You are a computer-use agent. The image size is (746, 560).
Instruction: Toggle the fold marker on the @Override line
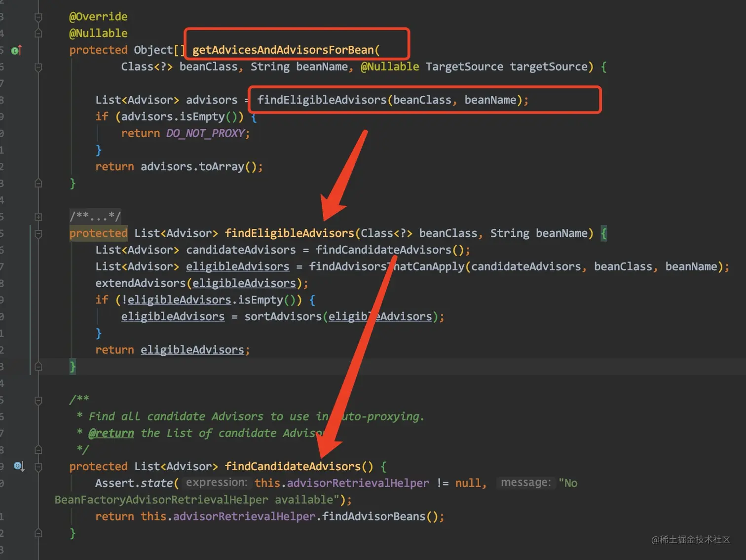pyautogui.click(x=38, y=17)
